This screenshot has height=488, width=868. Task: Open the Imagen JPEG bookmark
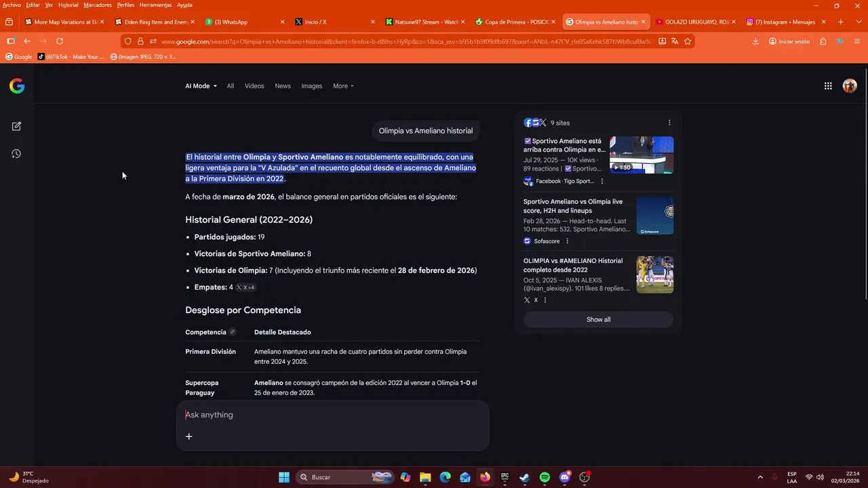click(143, 57)
